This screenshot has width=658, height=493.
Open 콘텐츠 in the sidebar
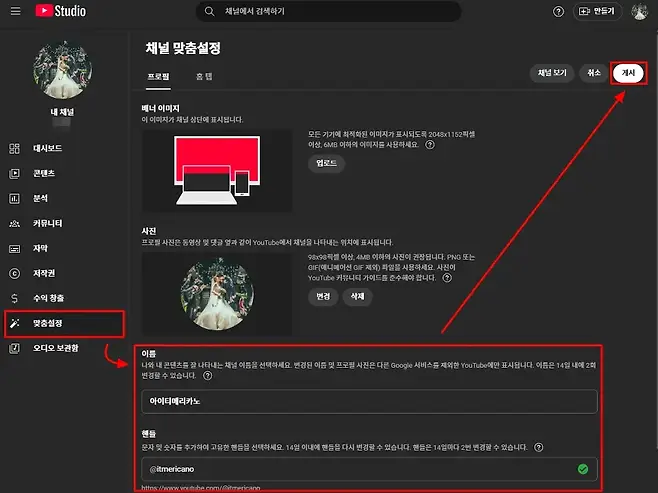64,173
